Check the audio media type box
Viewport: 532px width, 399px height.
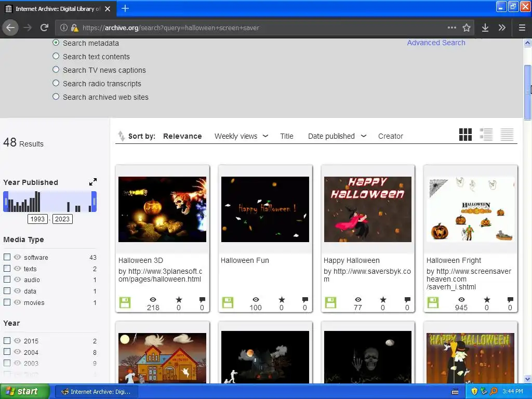pos(7,279)
